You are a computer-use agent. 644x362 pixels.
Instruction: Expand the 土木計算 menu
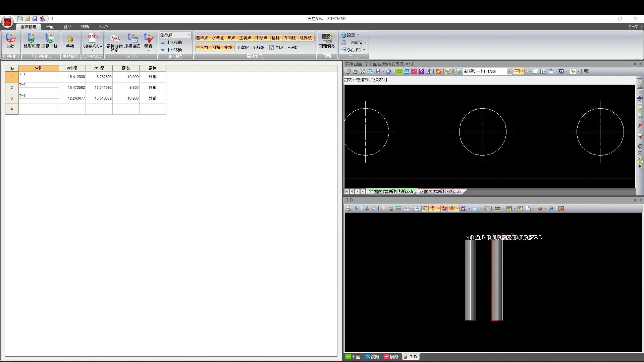tap(354, 43)
